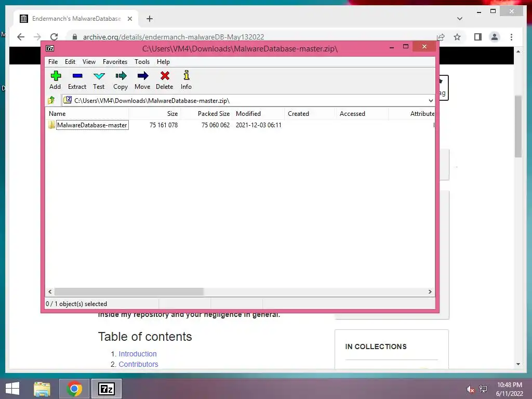The width and height of the screenshot is (532, 399).
Task: Go back in Chrome
Action: click(21, 37)
